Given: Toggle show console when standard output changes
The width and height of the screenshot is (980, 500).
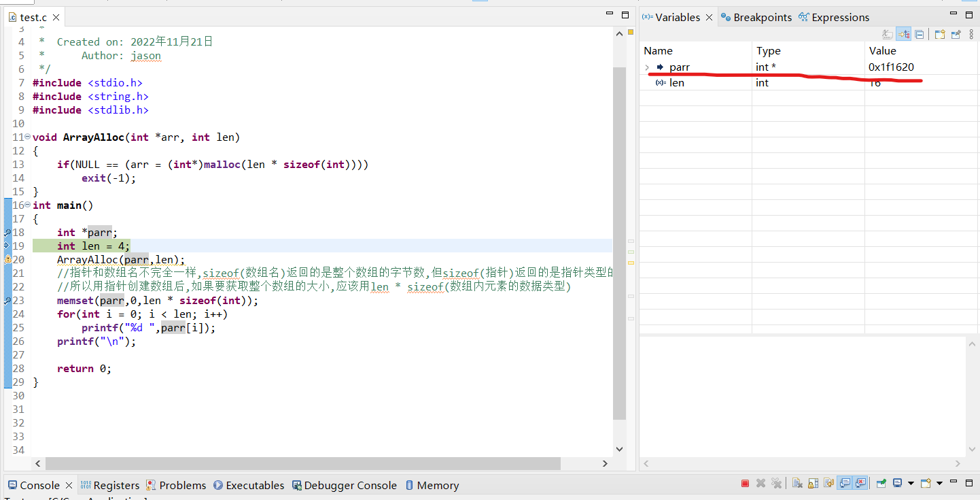Looking at the screenshot, I should pyautogui.click(x=844, y=483).
